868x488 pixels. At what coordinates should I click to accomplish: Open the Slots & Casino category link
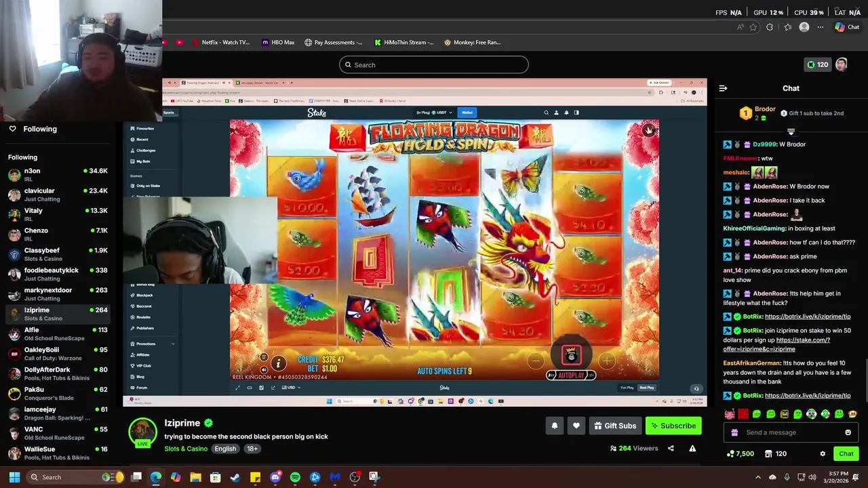186,449
